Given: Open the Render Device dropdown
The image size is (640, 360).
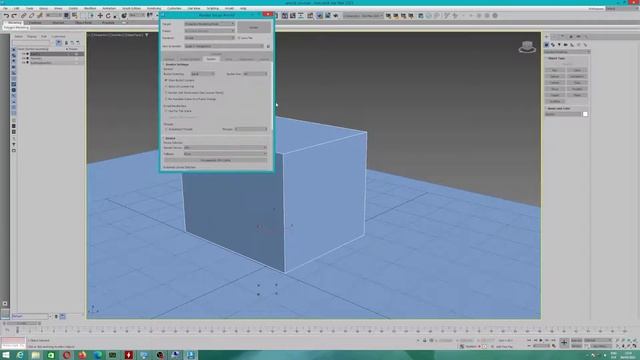Looking at the screenshot, I should coord(225,148).
